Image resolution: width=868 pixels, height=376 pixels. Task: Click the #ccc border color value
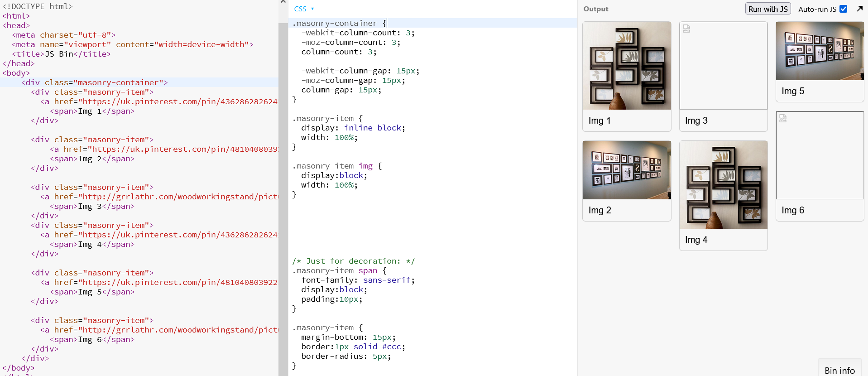[391, 347]
